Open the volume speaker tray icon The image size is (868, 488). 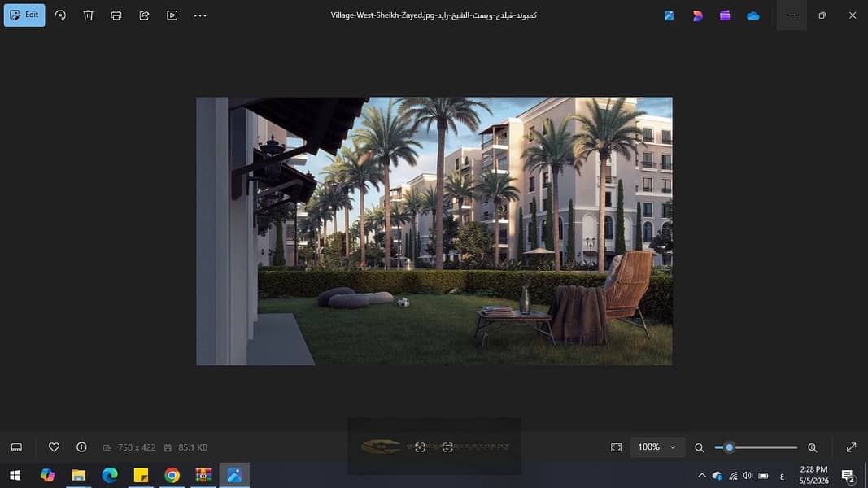point(748,475)
